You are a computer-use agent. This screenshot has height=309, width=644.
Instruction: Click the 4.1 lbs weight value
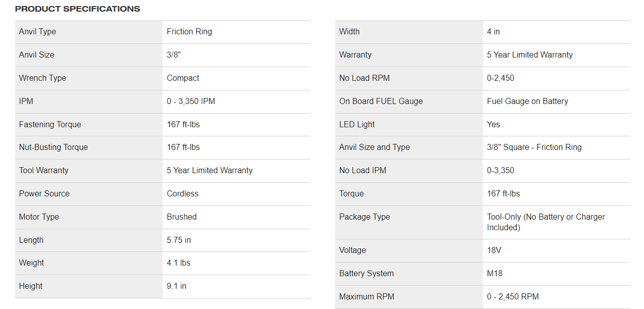179,263
